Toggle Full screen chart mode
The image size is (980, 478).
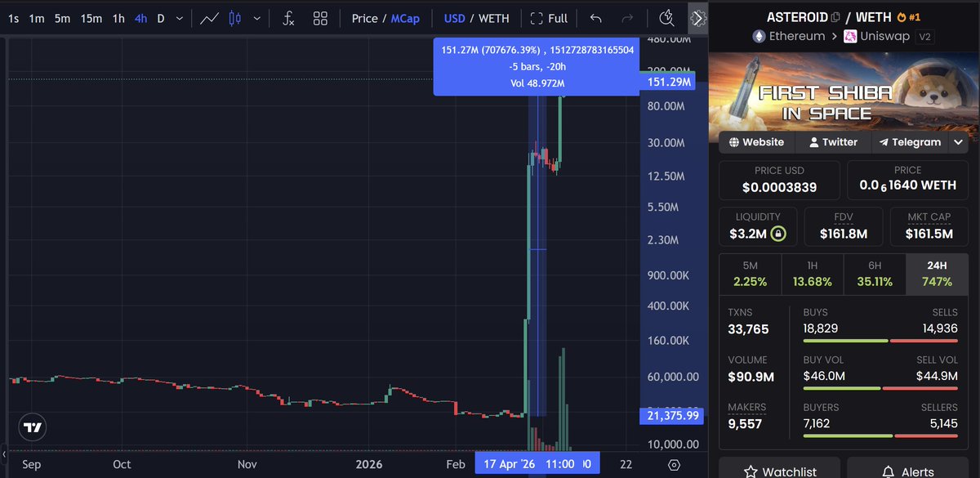(x=548, y=18)
